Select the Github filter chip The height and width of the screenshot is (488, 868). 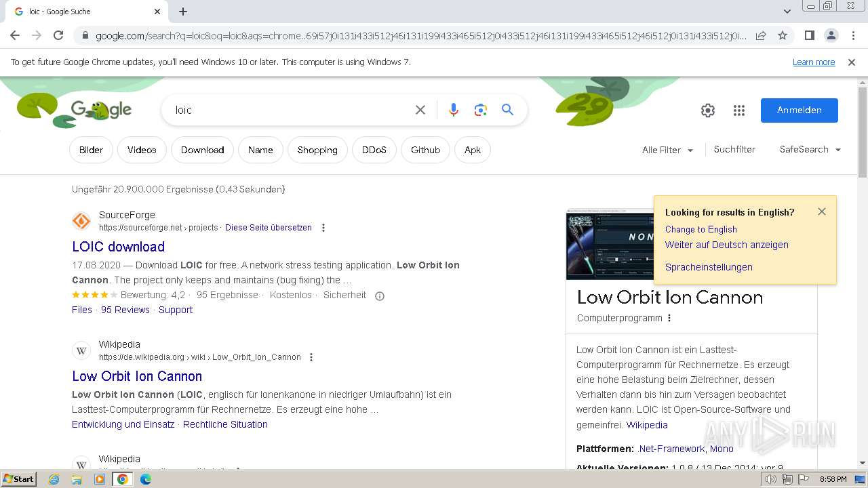(x=426, y=150)
